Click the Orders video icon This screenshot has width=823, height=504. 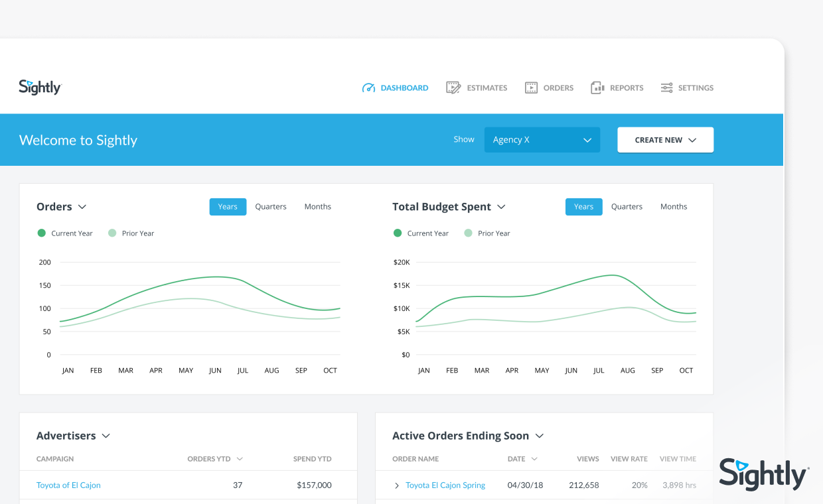click(531, 88)
